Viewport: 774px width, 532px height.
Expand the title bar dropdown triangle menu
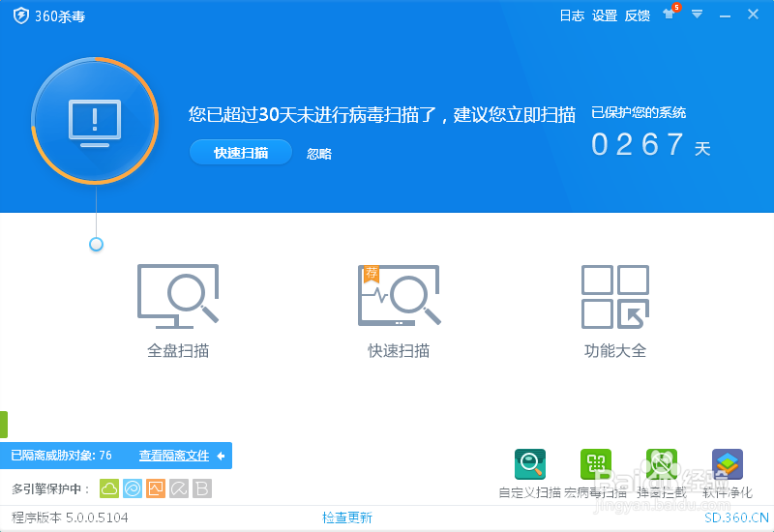pos(697,15)
